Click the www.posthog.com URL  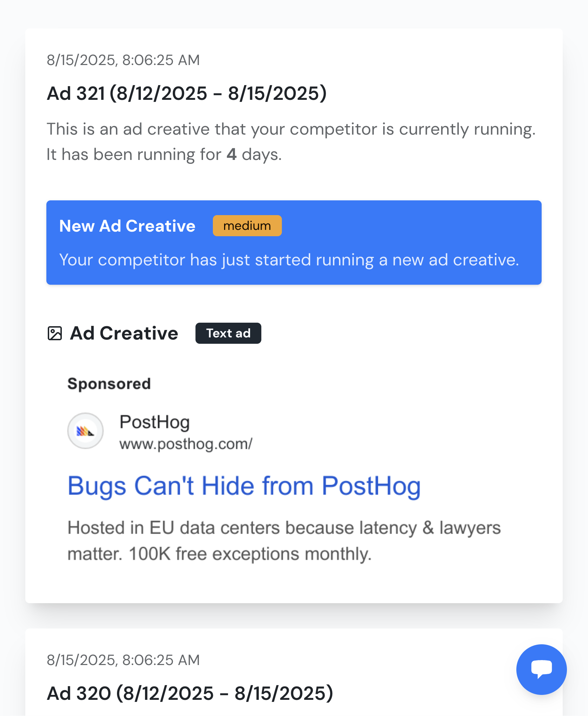pos(186,444)
